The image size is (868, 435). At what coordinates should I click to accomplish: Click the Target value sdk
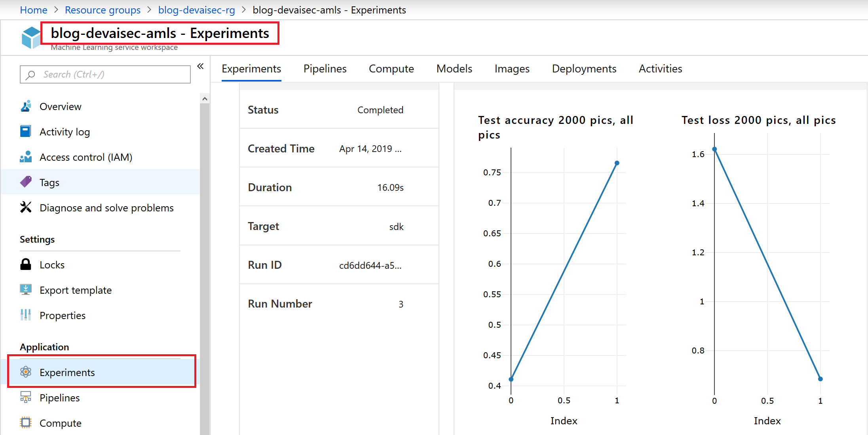(396, 227)
